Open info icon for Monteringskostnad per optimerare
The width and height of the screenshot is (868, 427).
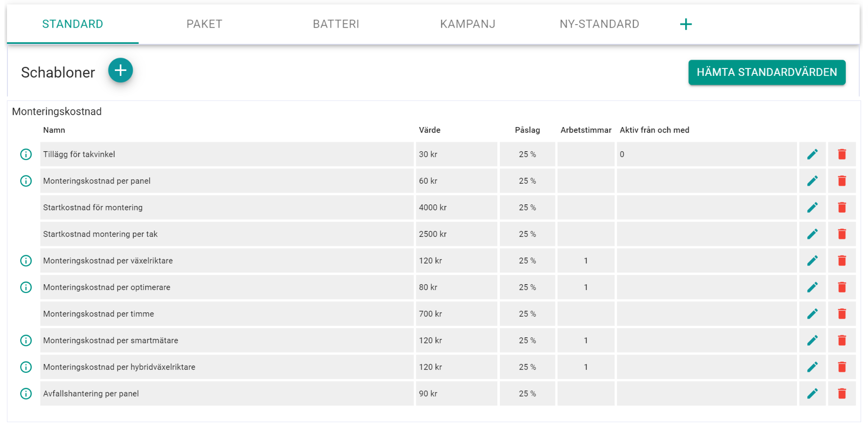tap(26, 287)
